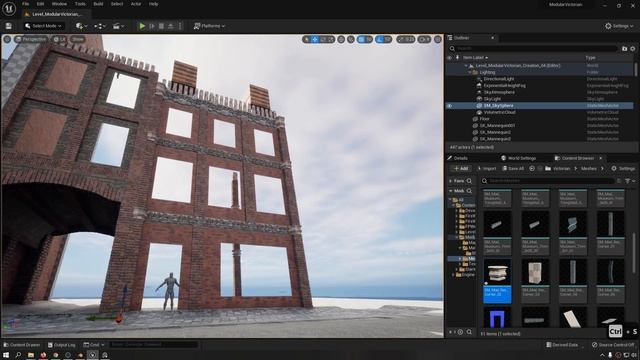
Task: Click the skip frame button beside Play
Action: point(152,26)
